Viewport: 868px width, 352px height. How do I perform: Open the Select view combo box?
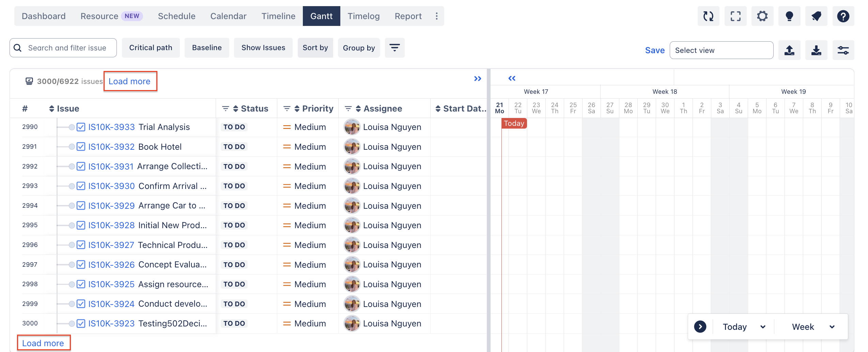(721, 50)
